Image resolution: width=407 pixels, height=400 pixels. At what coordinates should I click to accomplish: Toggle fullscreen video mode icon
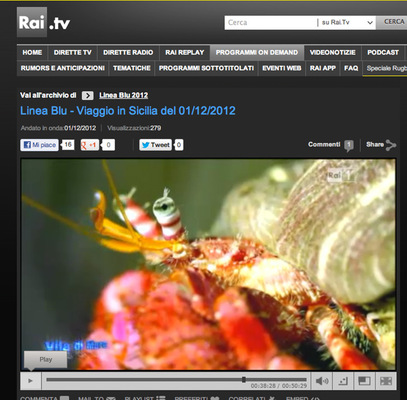386,381
